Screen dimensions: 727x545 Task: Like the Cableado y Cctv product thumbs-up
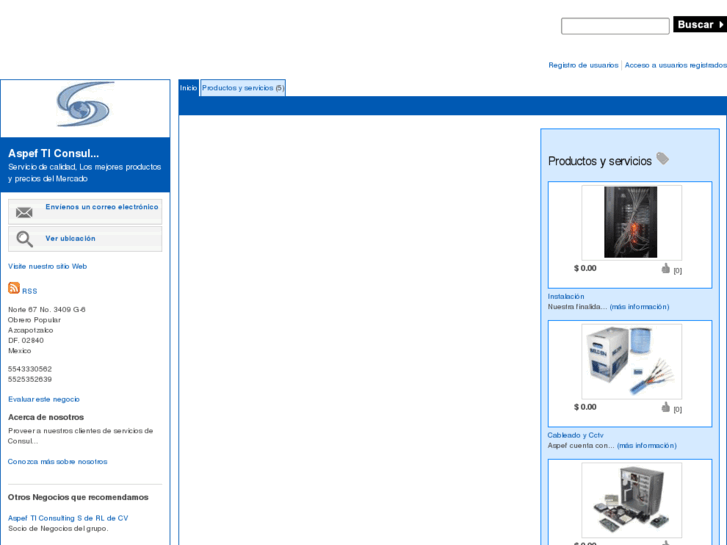(x=666, y=407)
